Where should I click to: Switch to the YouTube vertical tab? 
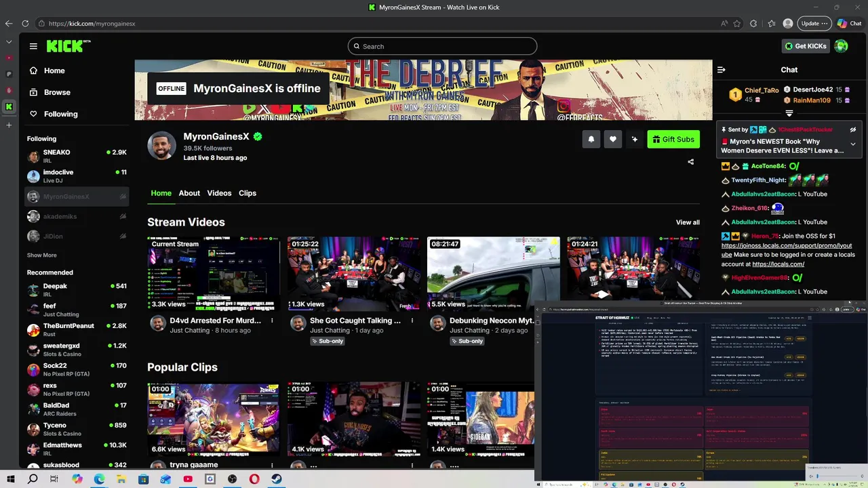pos(9,58)
